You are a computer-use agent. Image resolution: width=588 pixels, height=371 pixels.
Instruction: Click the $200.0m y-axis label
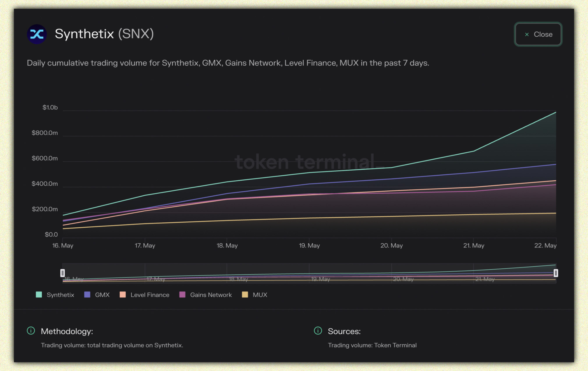pyautogui.click(x=45, y=209)
